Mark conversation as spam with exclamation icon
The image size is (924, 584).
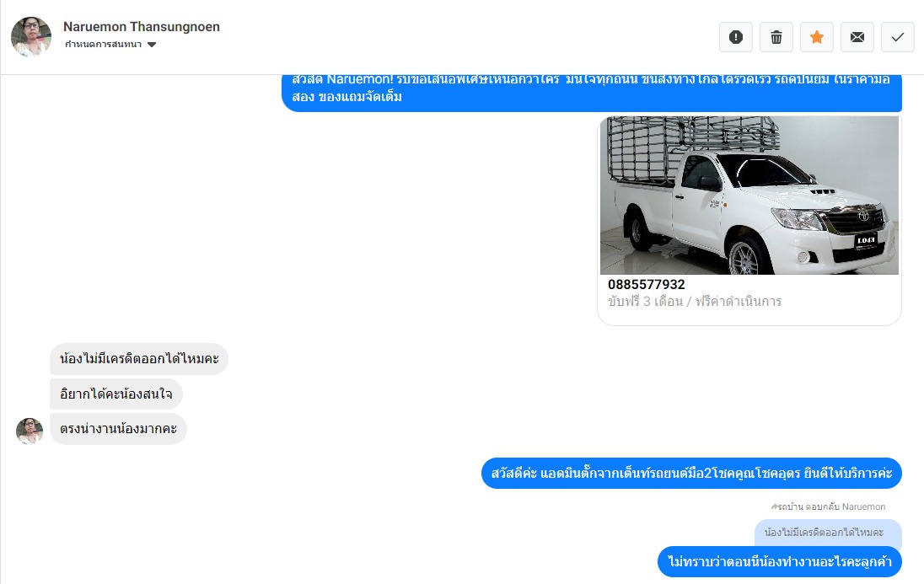pos(736,37)
